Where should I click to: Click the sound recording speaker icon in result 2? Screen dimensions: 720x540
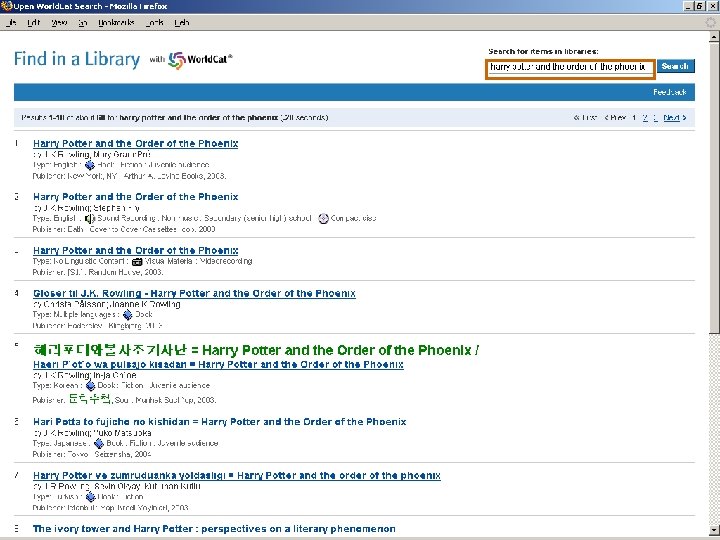pyautogui.click(x=89, y=219)
